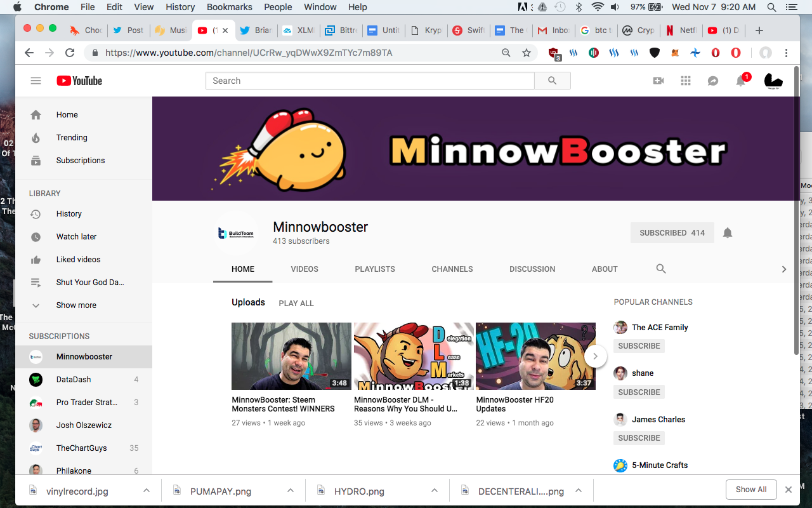Click next arrow on uploads carousel
This screenshot has height=508, width=812.
[x=595, y=356]
